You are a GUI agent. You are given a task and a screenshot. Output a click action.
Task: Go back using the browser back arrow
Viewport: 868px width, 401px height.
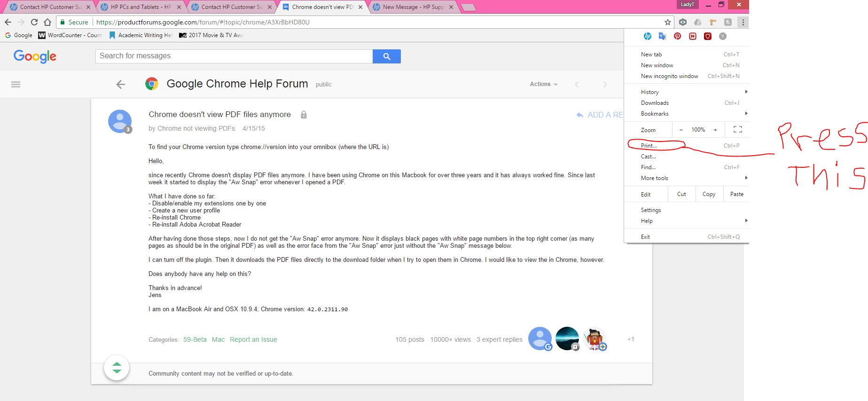[x=8, y=22]
